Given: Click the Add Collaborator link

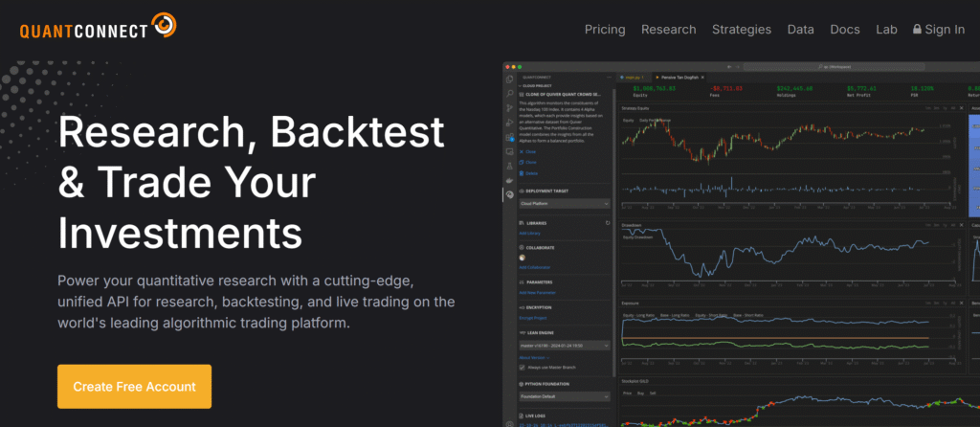Looking at the screenshot, I should coord(534,267).
